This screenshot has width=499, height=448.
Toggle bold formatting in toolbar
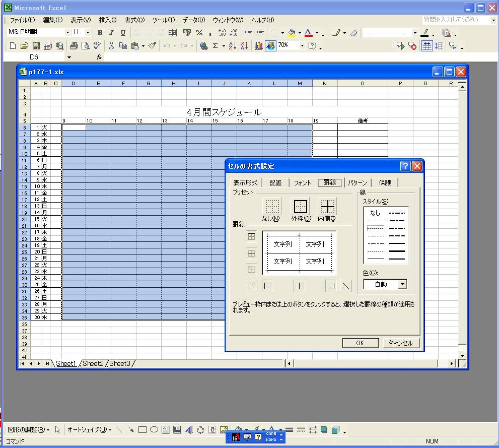click(100, 32)
